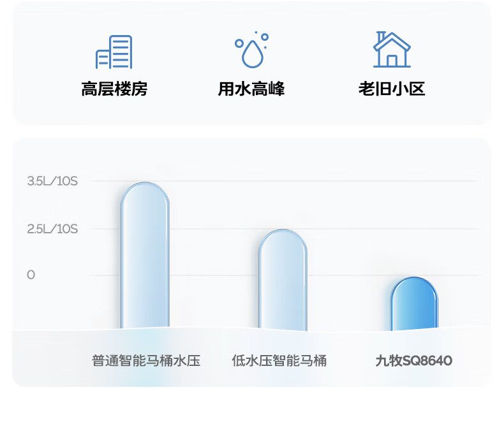
Task: Click the 2.5L/10S axis label
Action: [52, 229]
